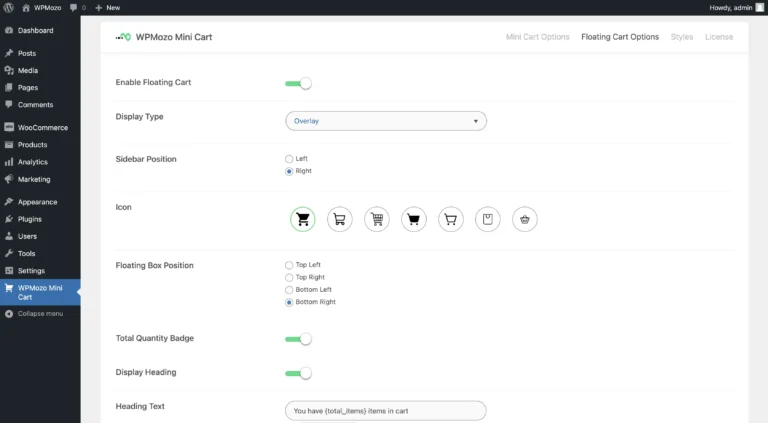Click the Heading Text input field
The height and width of the screenshot is (423, 768).
(386, 411)
